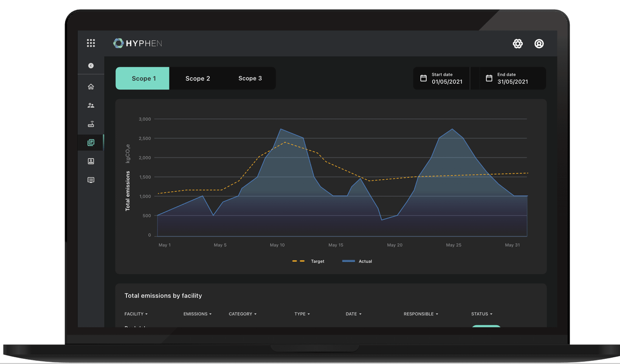The width and height of the screenshot is (620, 364).
Task: Open settings via the top gear icon
Action: (518, 44)
